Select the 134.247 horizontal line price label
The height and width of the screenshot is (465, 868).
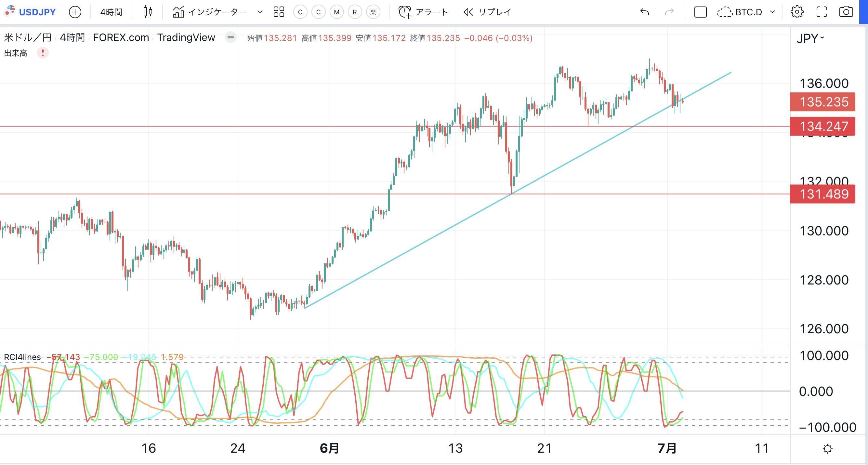click(x=822, y=126)
